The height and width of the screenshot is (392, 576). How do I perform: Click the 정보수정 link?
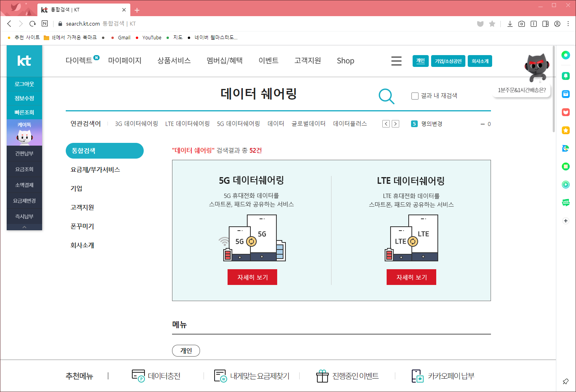coord(24,98)
